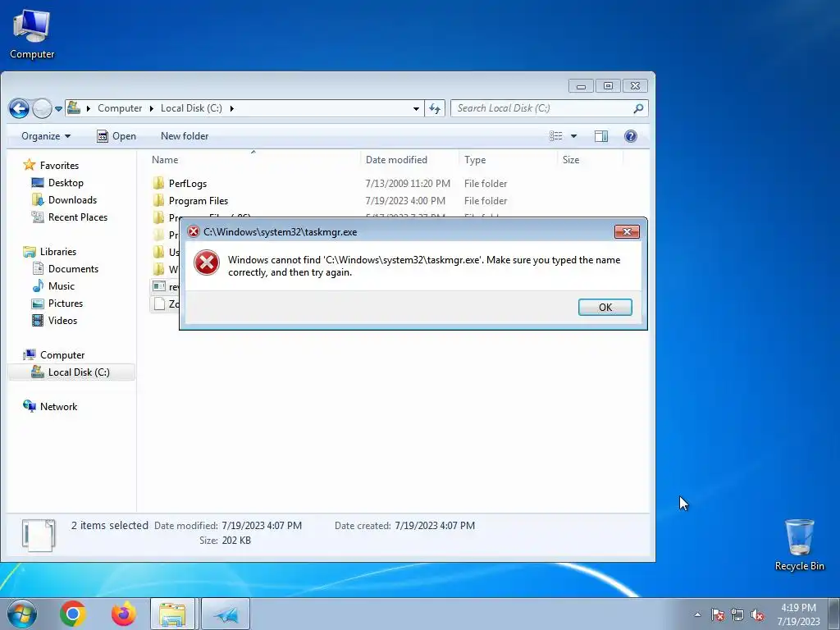This screenshot has height=630, width=840.
Task: Select Computer in the address breadcrumb
Action: coord(120,108)
